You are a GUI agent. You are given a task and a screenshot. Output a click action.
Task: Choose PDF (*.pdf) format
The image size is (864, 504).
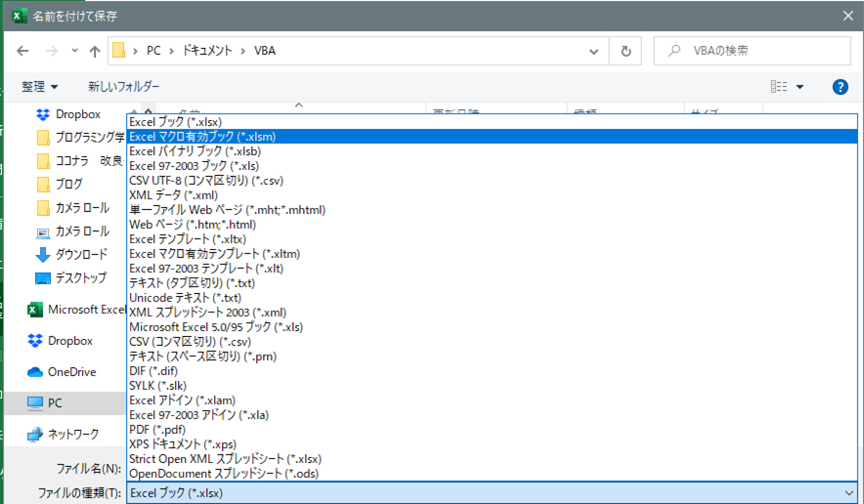tap(492, 430)
